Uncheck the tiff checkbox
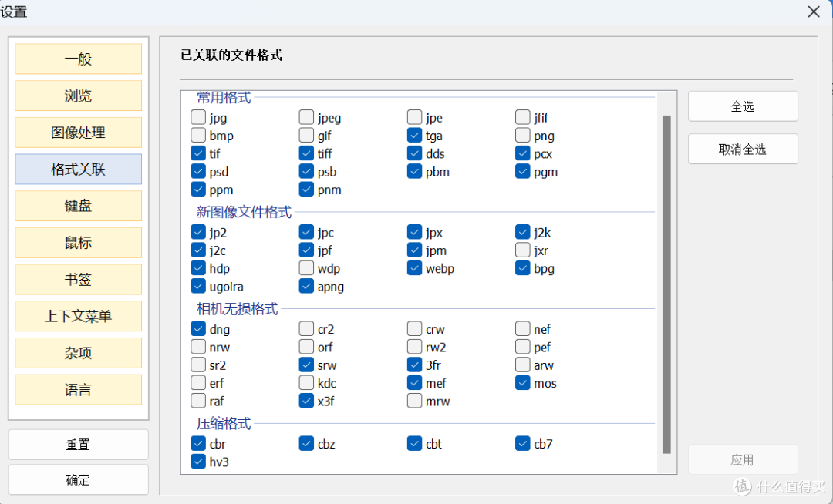The image size is (833, 504). pyautogui.click(x=306, y=153)
